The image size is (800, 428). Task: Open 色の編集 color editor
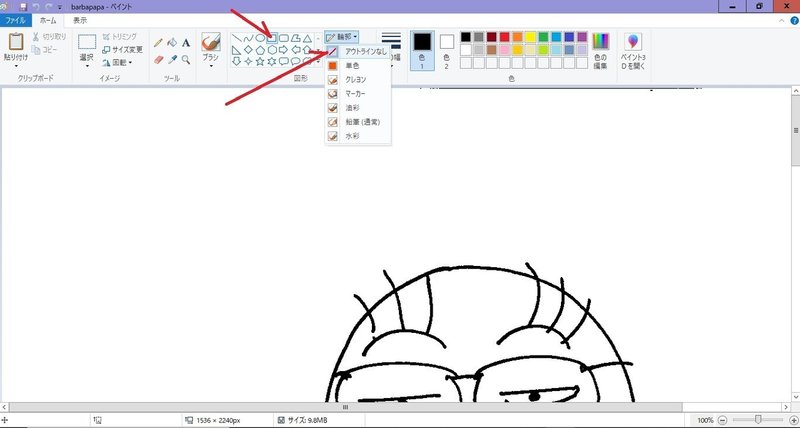[x=601, y=50]
